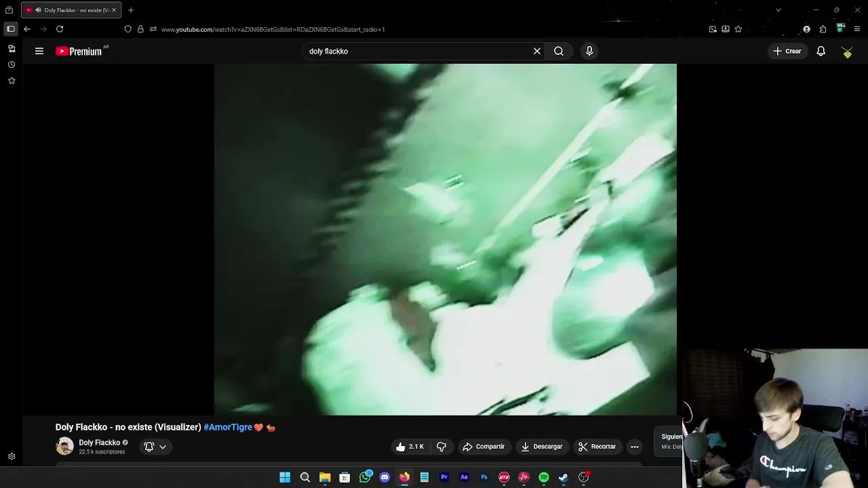This screenshot has height=488, width=868.
Task: Open site permissions icon in address bar
Action: click(x=153, y=29)
